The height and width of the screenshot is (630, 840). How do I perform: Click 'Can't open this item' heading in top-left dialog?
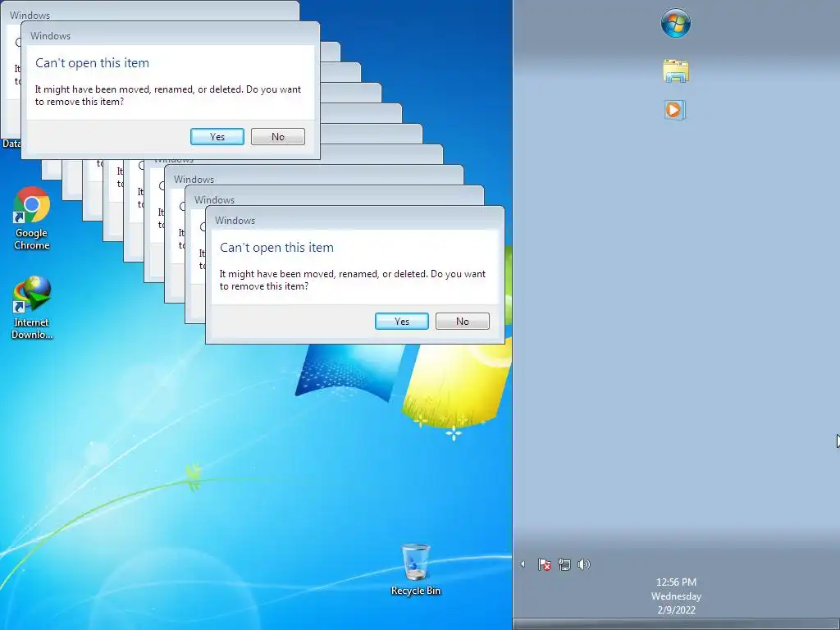[x=92, y=62]
